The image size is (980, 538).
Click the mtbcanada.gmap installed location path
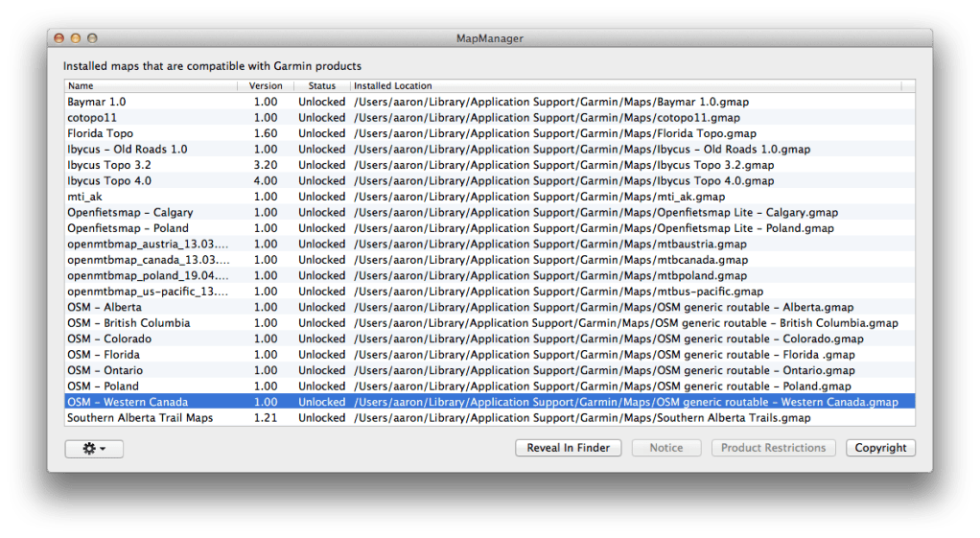tap(550, 260)
